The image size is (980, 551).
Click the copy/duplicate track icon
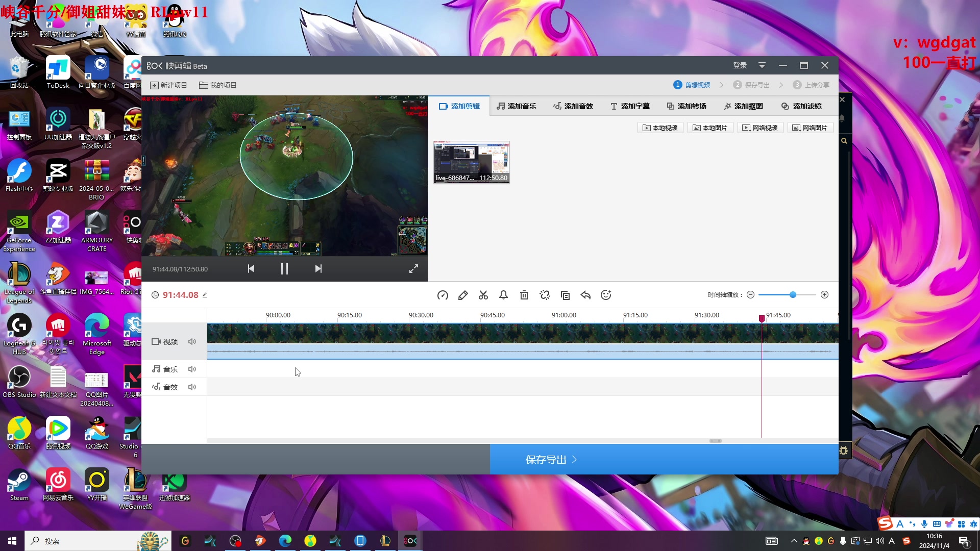click(566, 295)
